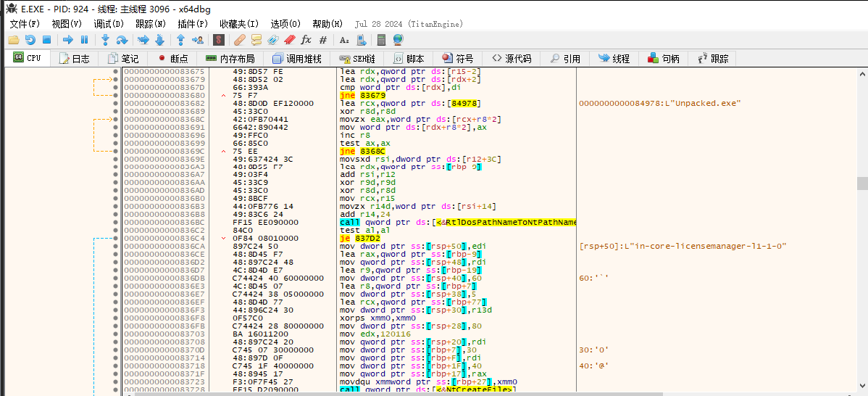Select the 'L"Unpacked.exe"' comment

coord(659,104)
